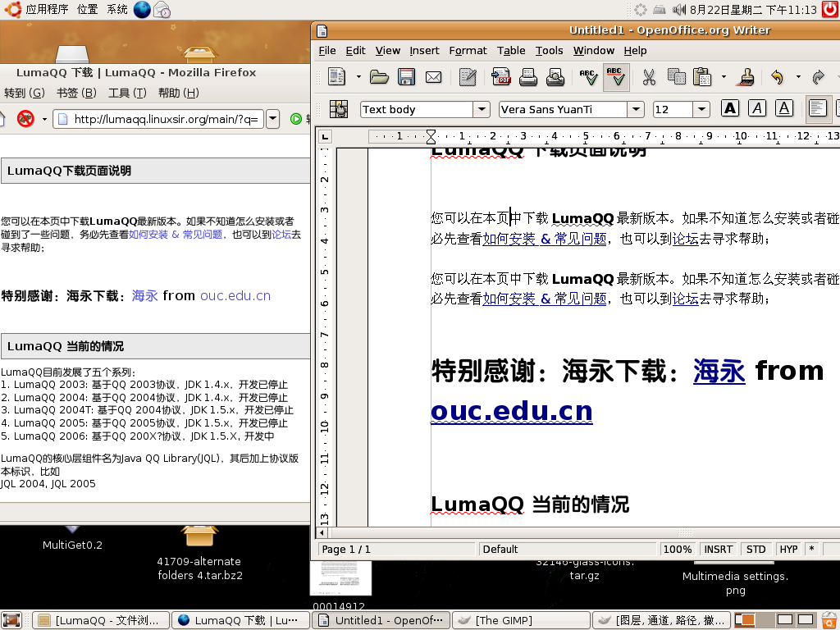This screenshot has width=840, height=630.
Task: Click 海永 link in the Firefox page
Action: (x=144, y=295)
